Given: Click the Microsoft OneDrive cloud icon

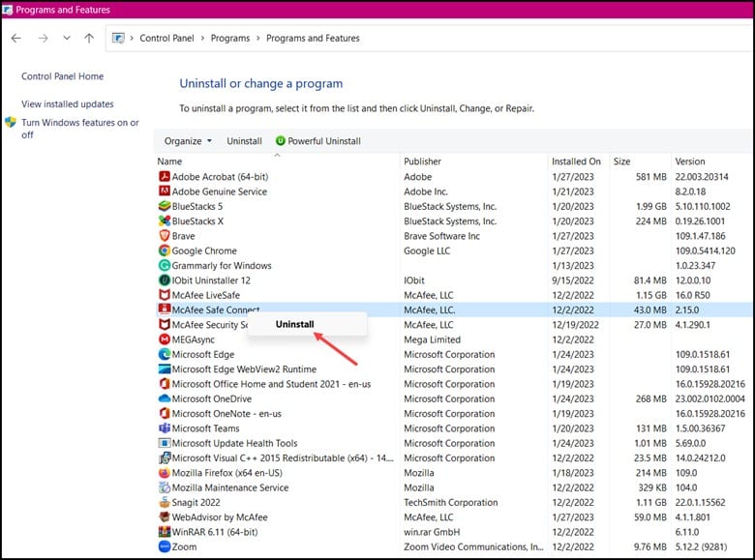Looking at the screenshot, I should pos(165,398).
